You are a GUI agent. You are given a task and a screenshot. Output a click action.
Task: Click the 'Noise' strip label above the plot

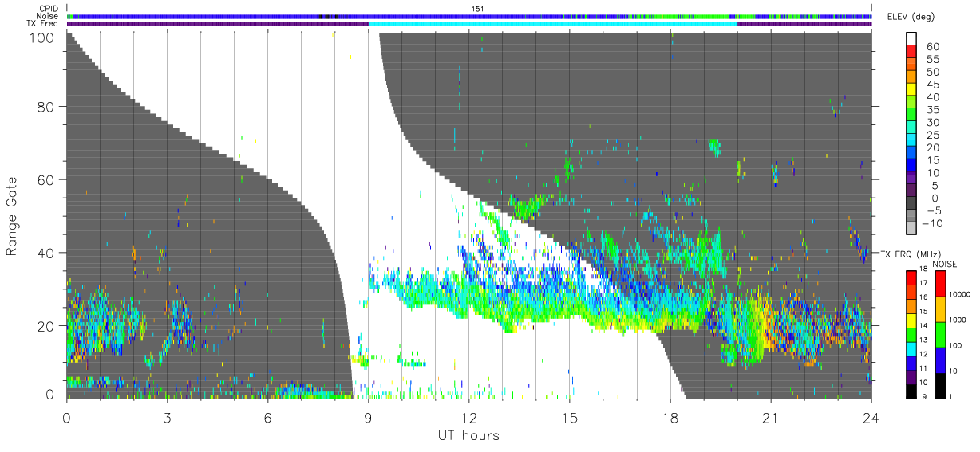coord(49,16)
